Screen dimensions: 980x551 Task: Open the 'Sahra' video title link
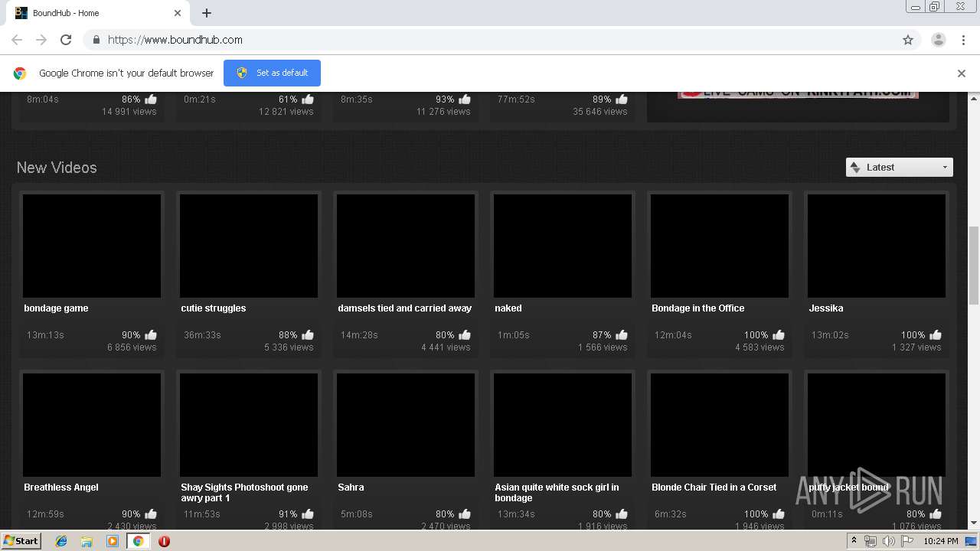tap(351, 487)
